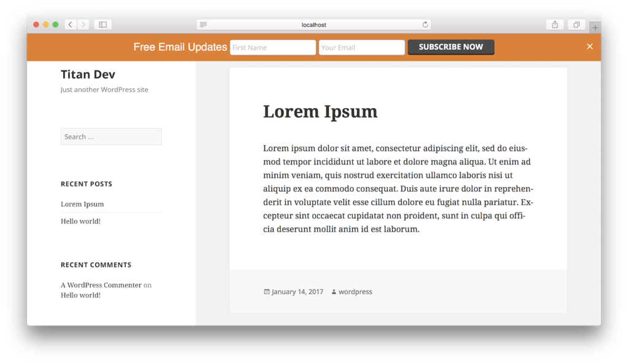Open the wordpress author link
The image size is (628, 364).
tap(355, 292)
